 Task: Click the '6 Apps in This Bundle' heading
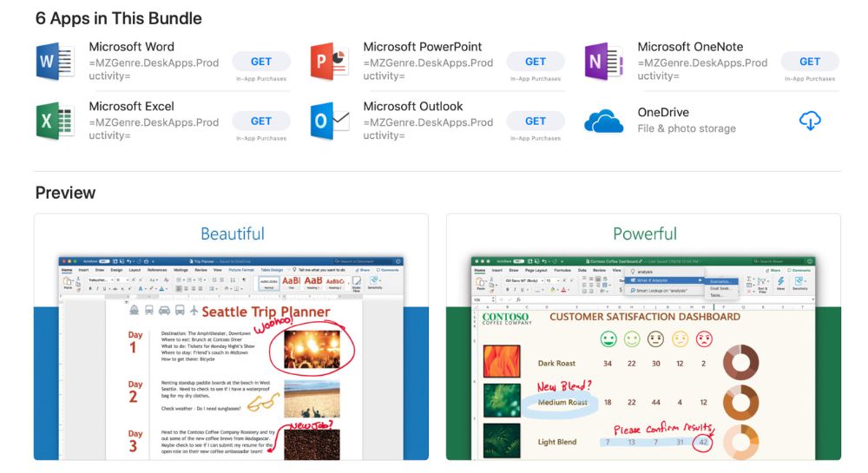(x=118, y=18)
